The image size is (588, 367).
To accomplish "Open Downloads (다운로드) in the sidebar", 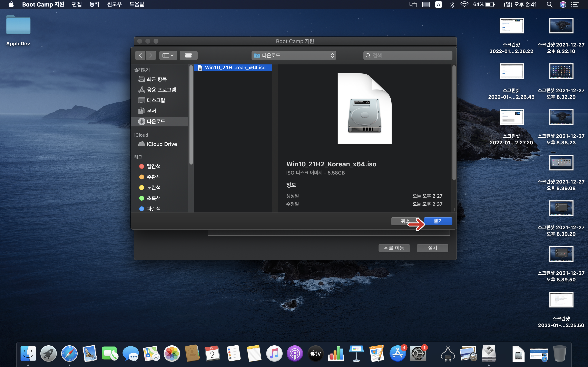I will pyautogui.click(x=156, y=121).
